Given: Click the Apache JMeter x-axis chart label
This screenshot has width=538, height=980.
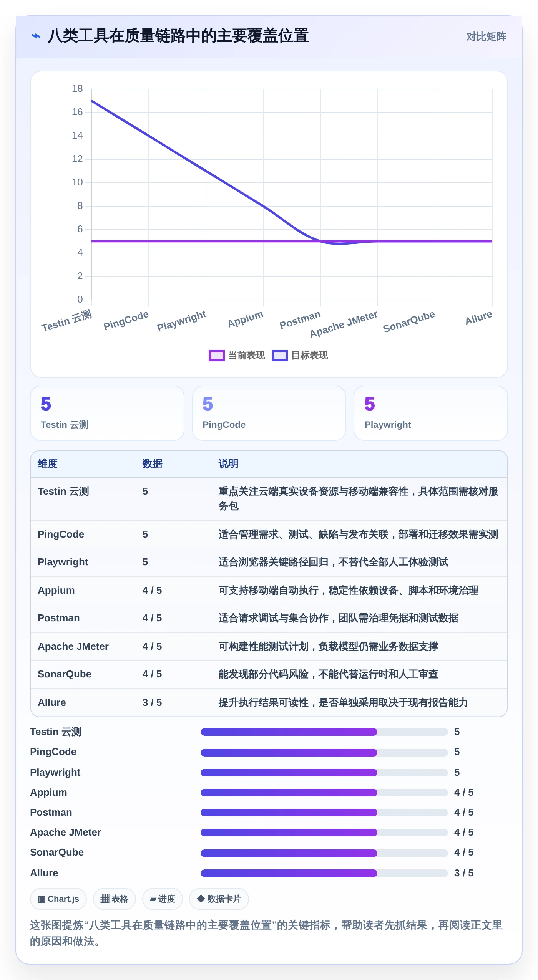Looking at the screenshot, I should [344, 324].
